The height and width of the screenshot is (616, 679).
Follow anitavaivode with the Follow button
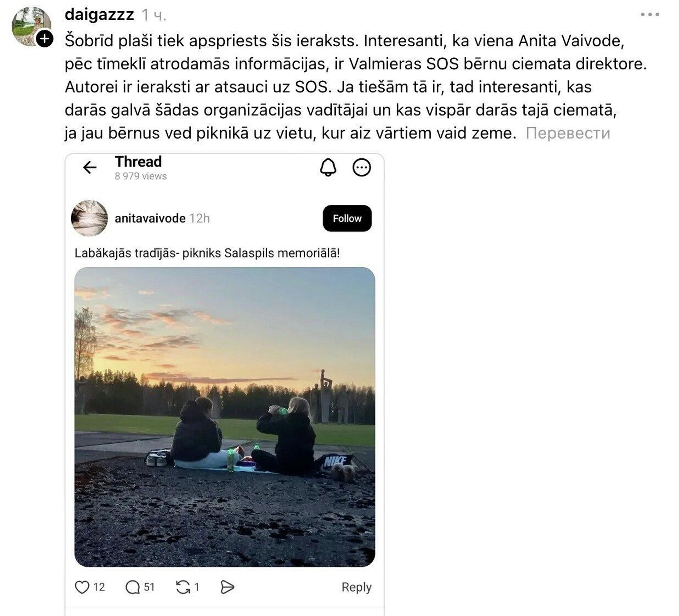coord(347,218)
